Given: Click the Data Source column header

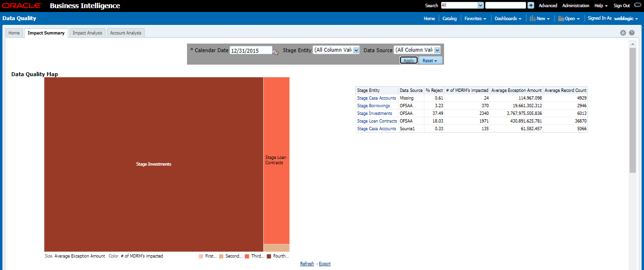Looking at the screenshot, I should (x=411, y=90).
